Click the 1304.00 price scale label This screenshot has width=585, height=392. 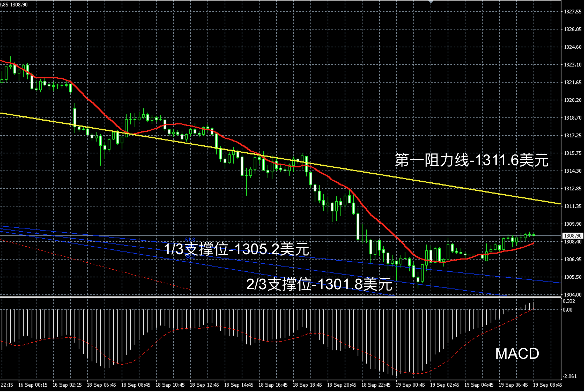pos(573,295)
